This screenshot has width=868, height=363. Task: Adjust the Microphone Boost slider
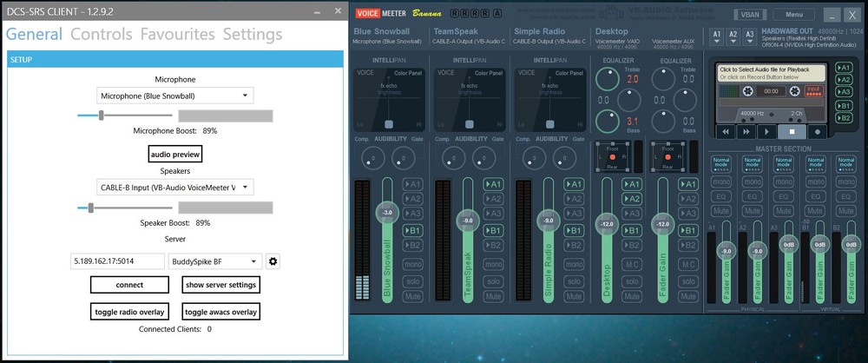pyautogui.click(x=101, y=115)
